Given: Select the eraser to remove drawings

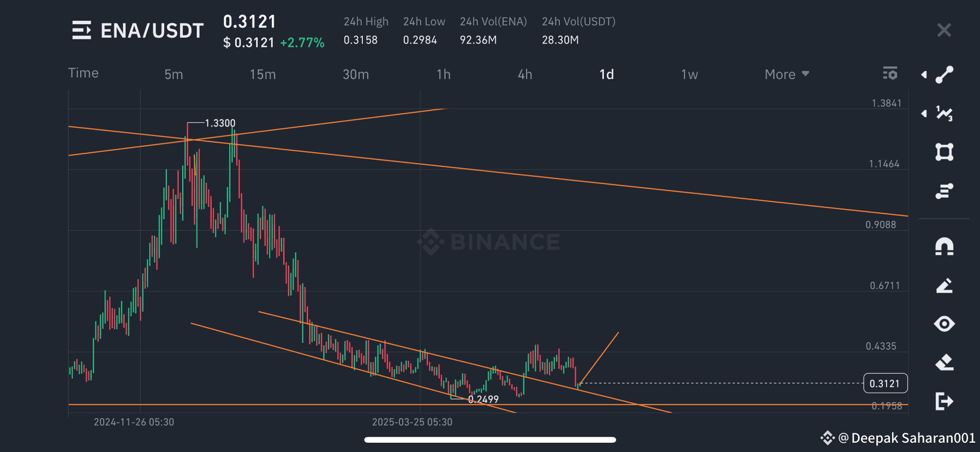Looking at the screenshot, I should click(945, 362).
